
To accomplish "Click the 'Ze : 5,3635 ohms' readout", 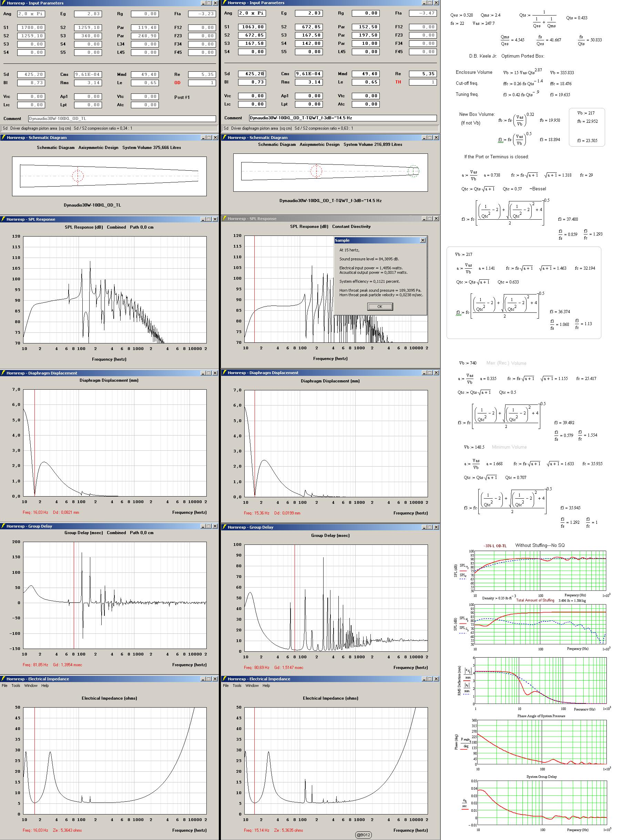I will tap(288, 830).
